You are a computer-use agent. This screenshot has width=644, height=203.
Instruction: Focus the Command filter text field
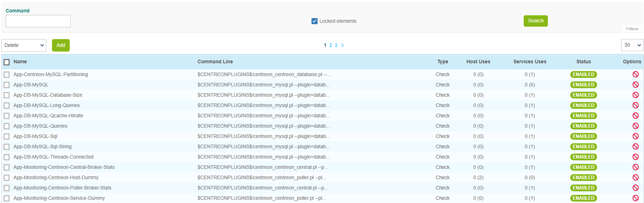(x=38, y=21)
